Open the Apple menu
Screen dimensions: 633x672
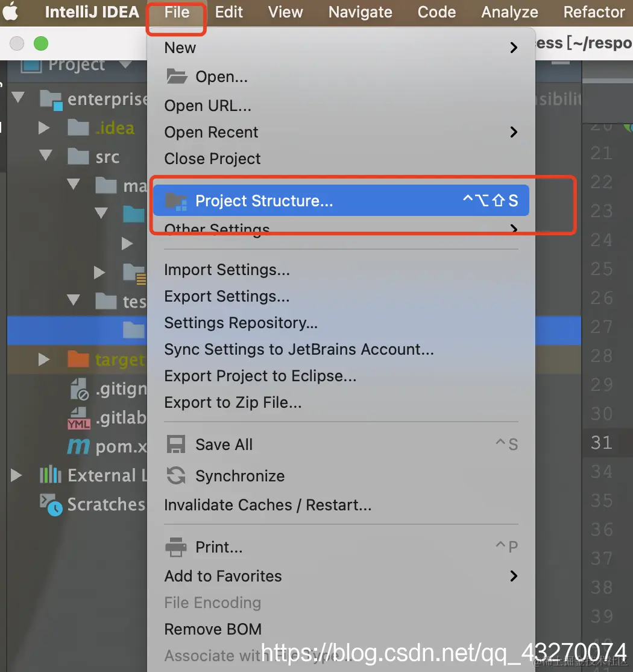pos(10,12)
